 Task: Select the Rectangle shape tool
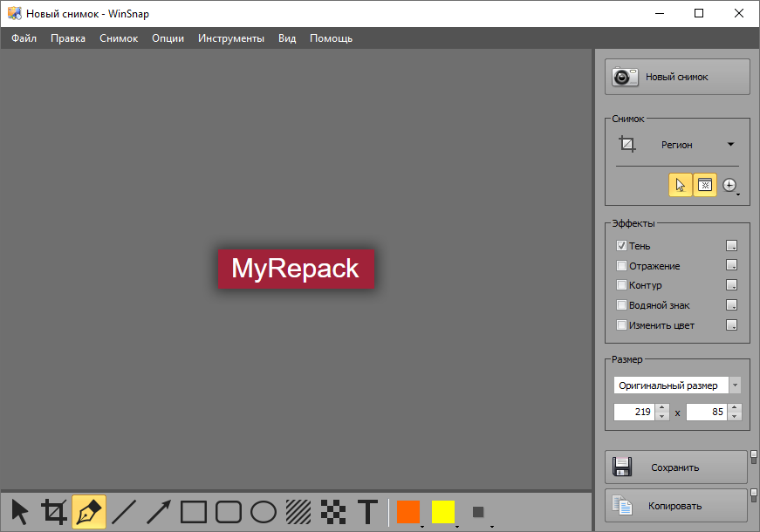point(194,512)
